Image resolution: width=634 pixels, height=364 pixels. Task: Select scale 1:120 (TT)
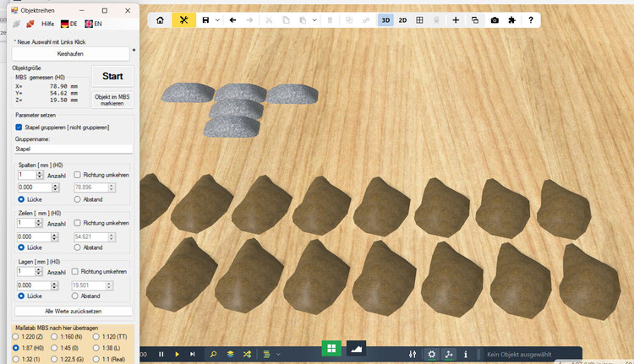[x=96, y=336]
